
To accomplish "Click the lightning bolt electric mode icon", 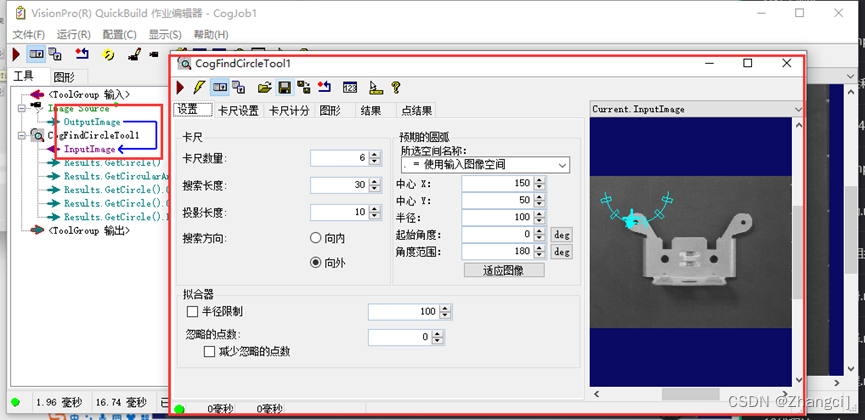I will coord(198,87).
